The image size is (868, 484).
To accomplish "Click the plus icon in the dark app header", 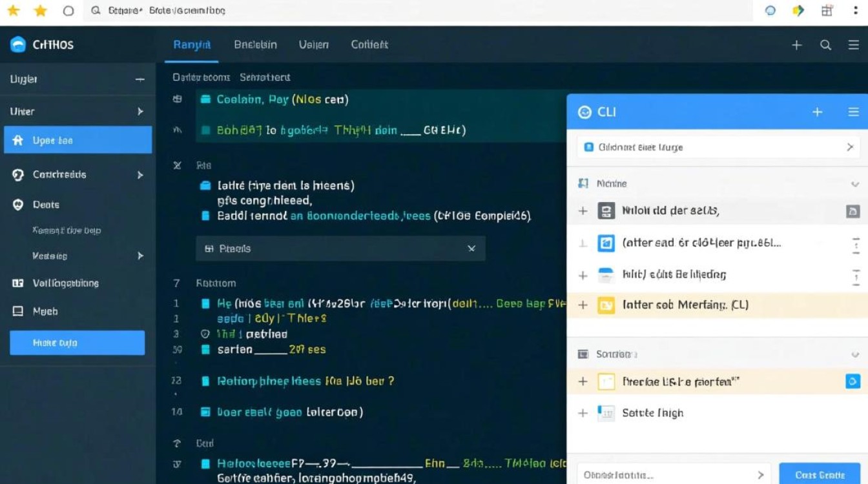I will coord(796,45).
